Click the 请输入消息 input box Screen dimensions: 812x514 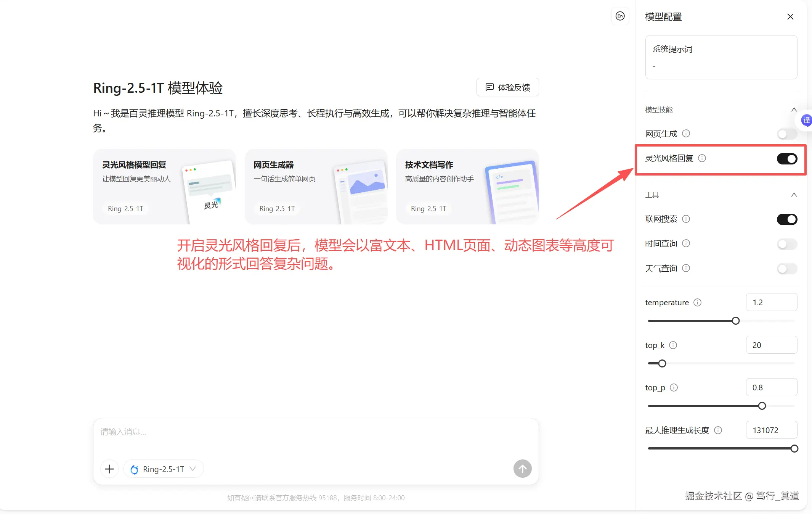pos(305,435)
